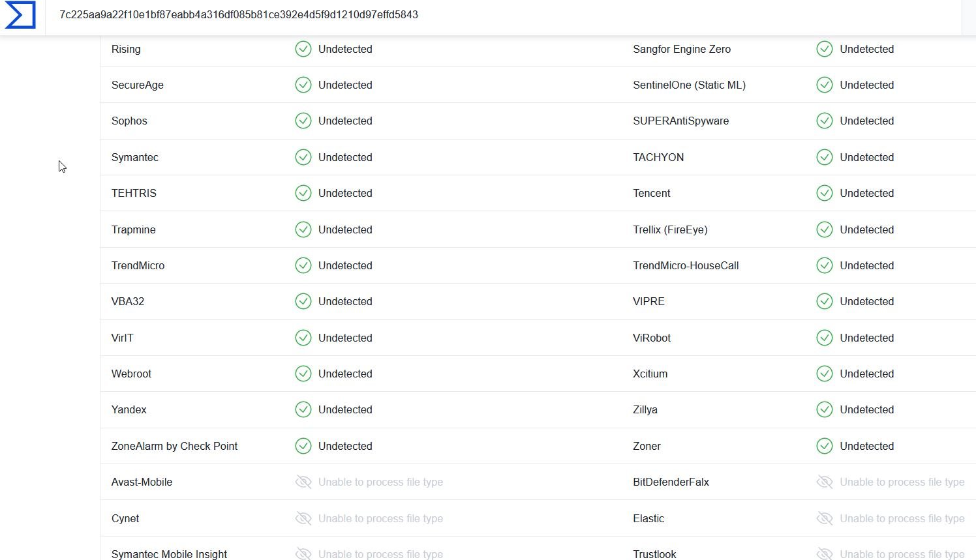Click the green checkmark next to Tencent
The height and width of the screenshot is (560, 976).
[825, 193]
